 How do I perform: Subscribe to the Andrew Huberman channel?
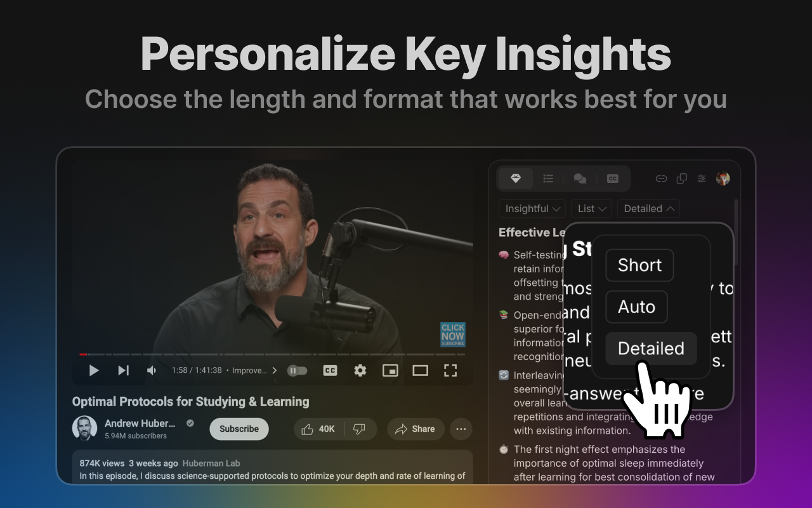click(x=239, y=429)
